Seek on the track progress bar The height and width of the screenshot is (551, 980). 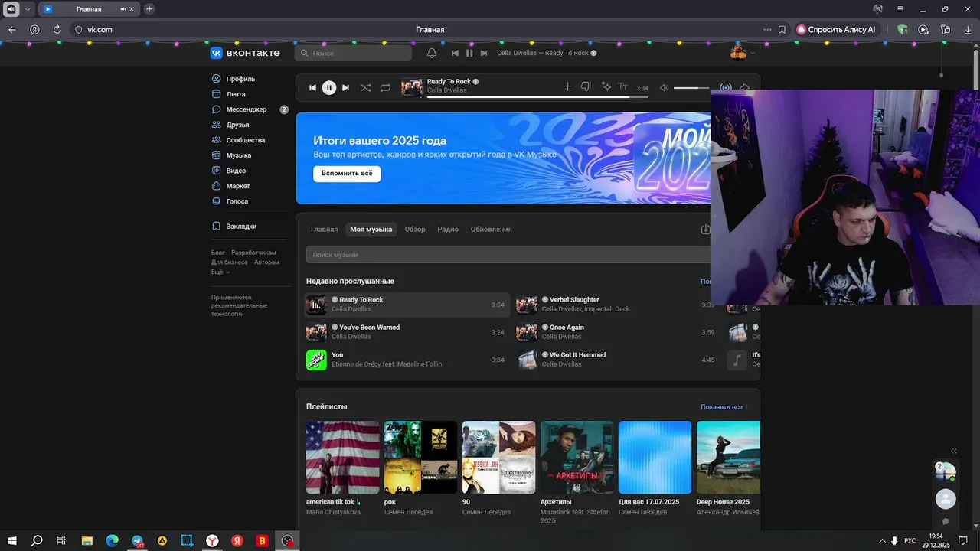pos(537,97)
